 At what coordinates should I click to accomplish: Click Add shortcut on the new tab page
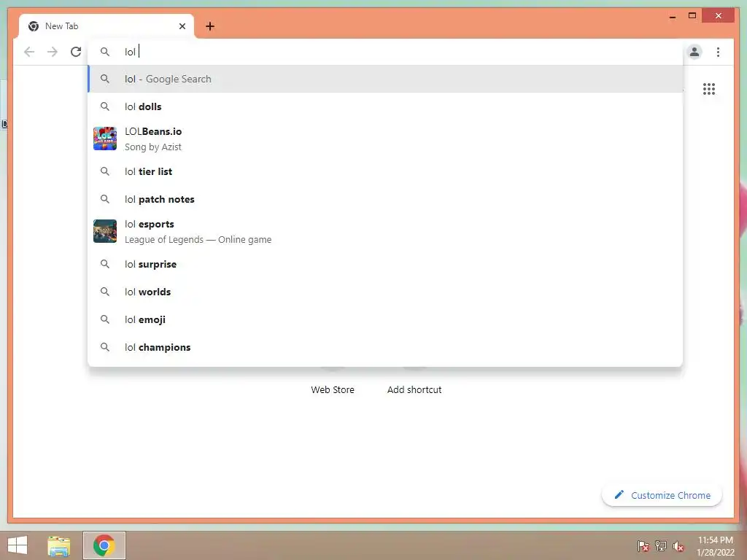414,389
